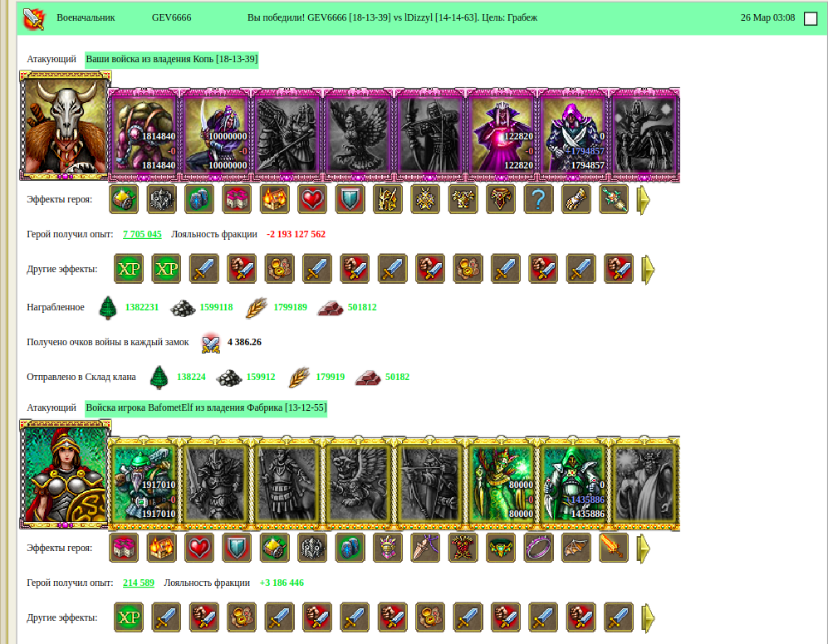The height and width of the screenshot is (644, 828).
Task: Click the XP icon in BafometElf effects
Action: coord(129,617)
